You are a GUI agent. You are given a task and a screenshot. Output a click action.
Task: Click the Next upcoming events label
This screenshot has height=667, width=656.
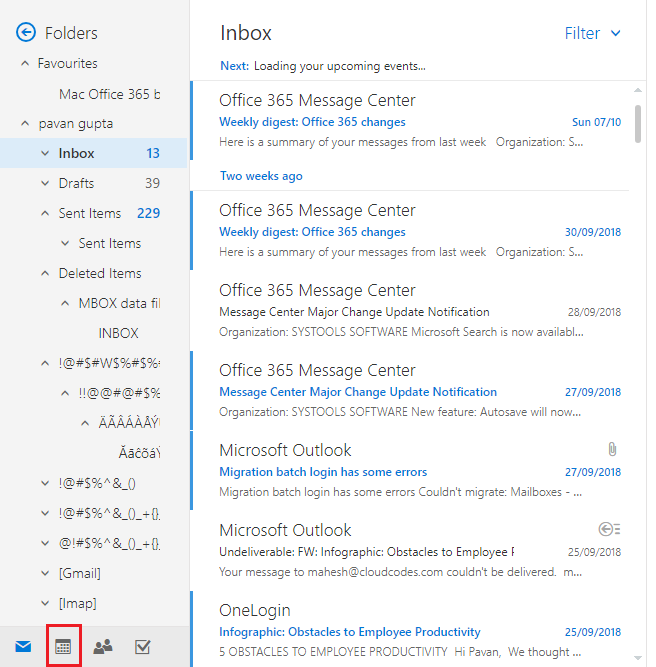[x=234, y=66]
